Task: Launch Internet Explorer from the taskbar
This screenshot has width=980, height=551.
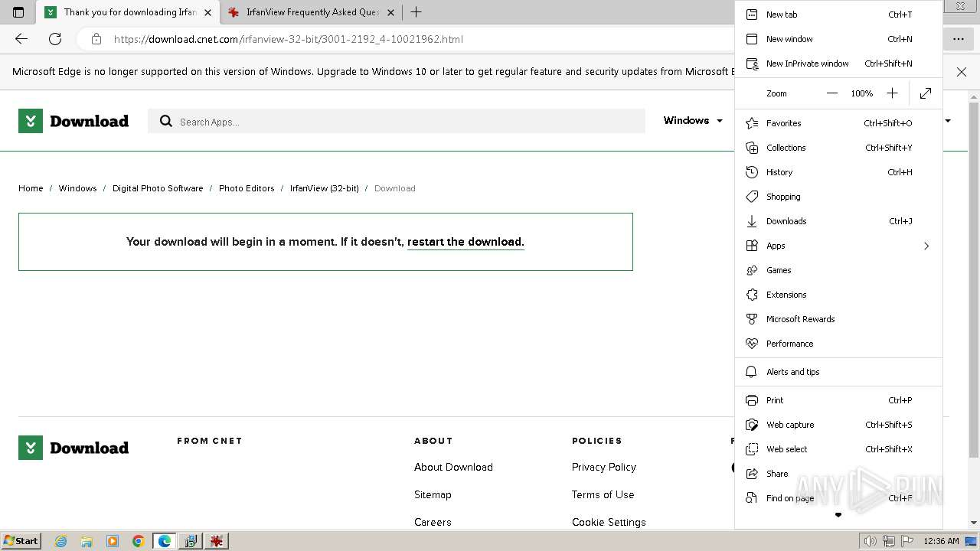Action: tap(60, 541)
